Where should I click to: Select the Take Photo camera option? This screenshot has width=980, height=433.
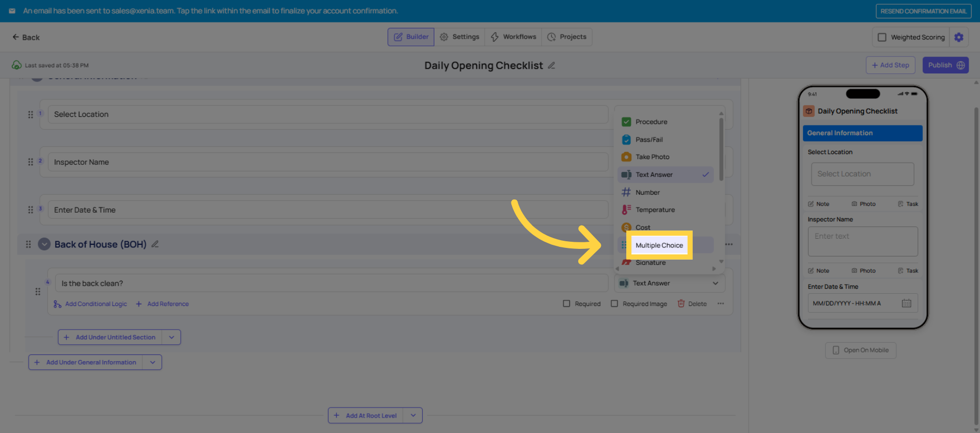(652, 157)
